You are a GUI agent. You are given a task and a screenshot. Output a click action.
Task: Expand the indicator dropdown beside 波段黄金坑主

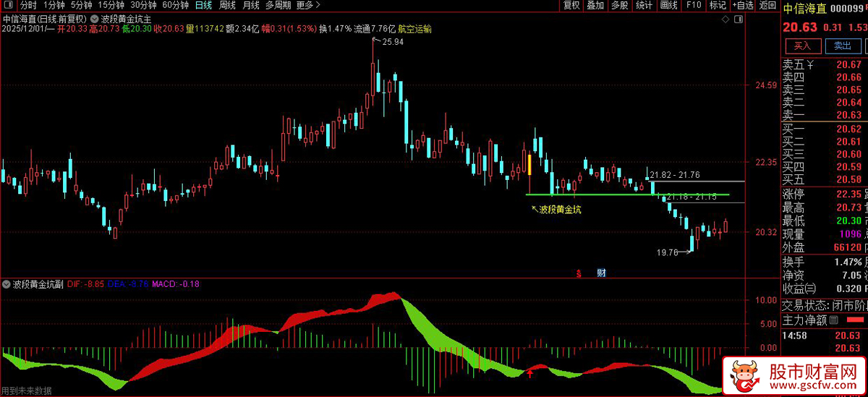click(x=95, y=18)
